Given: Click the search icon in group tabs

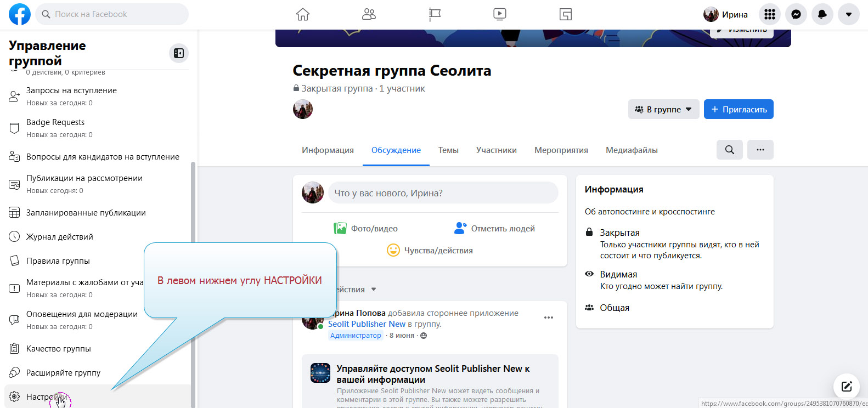Looking at the screenshot, I should 729,150.
